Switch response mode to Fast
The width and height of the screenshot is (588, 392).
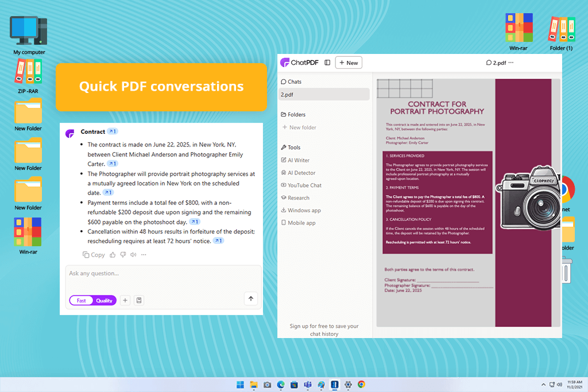82,301
